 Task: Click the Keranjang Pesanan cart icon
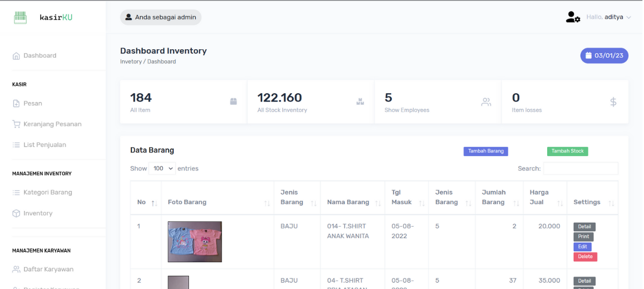coord(16,125)
